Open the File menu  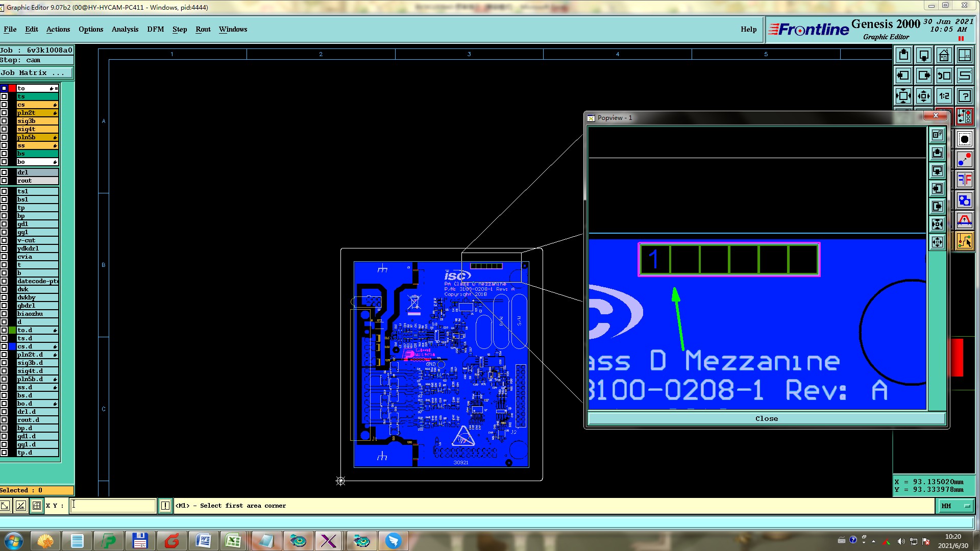(x=10, y=29)
